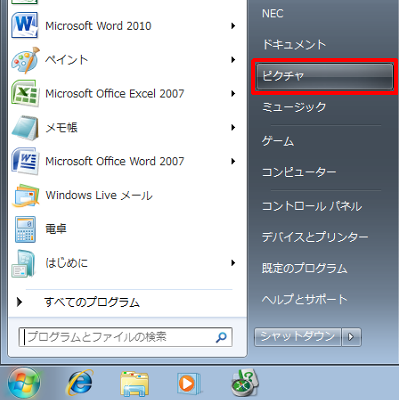The image size is (399, 400).
Task: Expand Office Word 2007 jump list arrow
Action: pos(233,161)
